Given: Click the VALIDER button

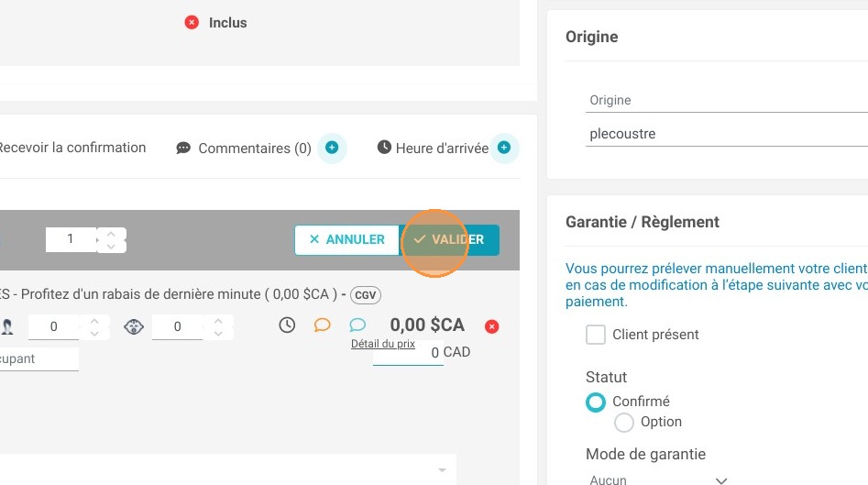Looking at the screenshot, I should [x=449, y=239].
